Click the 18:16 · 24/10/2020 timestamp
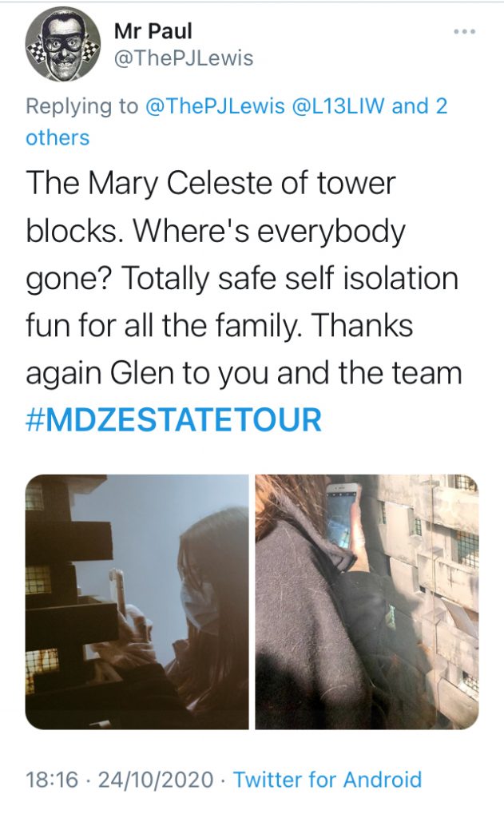This screenshot has width=504, height=818. (x=120, y=780)
